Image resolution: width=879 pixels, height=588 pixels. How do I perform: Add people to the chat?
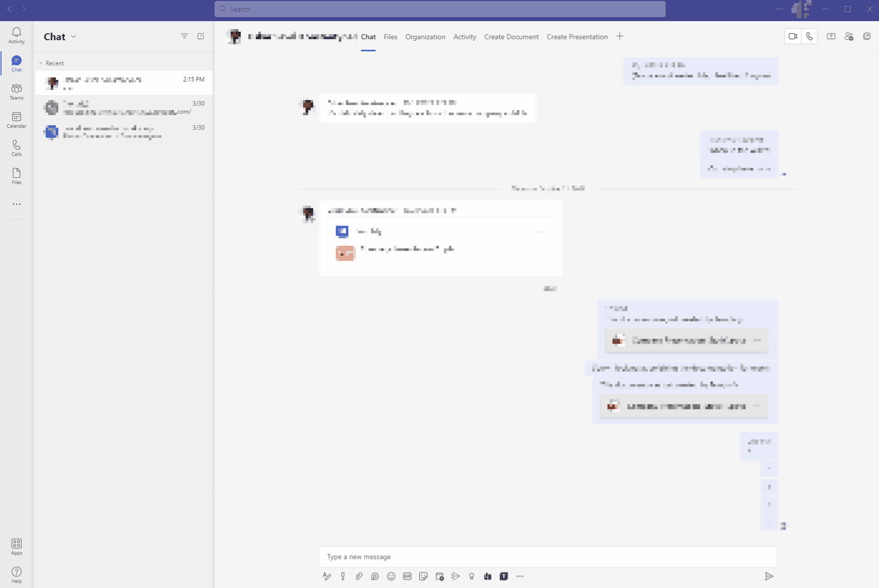[x=849, y=36]
